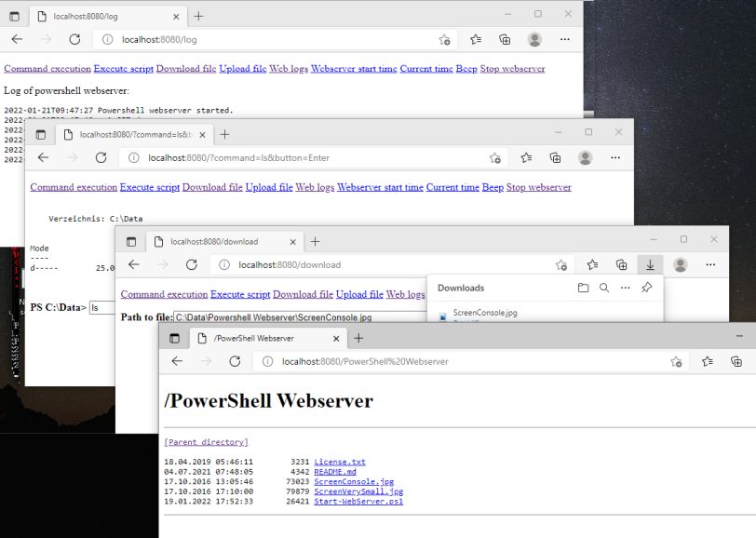Open Current time link in command=ls window
The width and height of the screenshot is (756, 538).
(452, 187)
